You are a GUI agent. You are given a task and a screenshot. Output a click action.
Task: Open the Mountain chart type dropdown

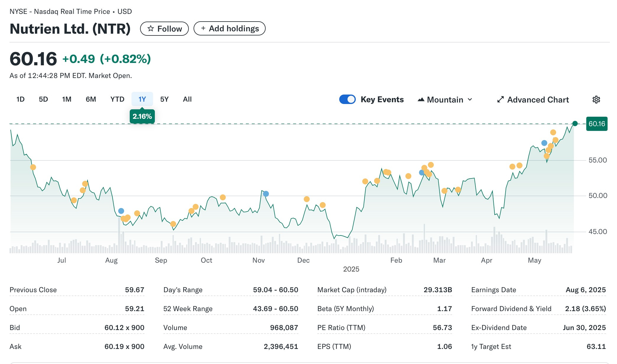(x=445, y=100)
